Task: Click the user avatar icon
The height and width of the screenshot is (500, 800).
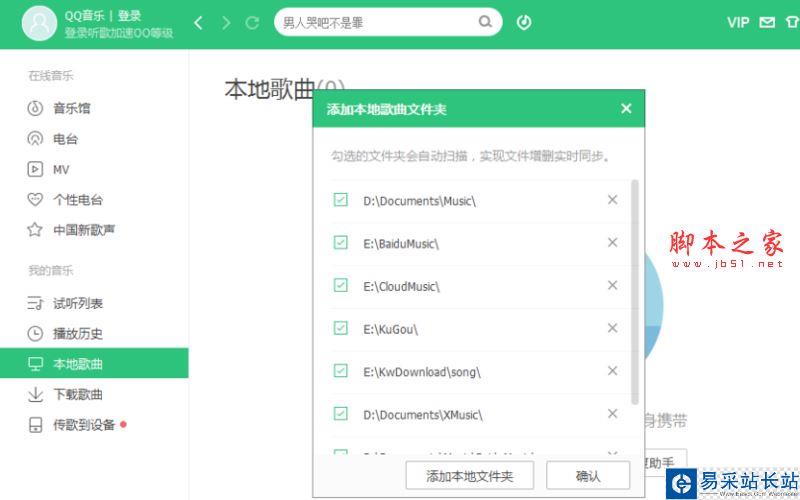Action: (39, 23)
